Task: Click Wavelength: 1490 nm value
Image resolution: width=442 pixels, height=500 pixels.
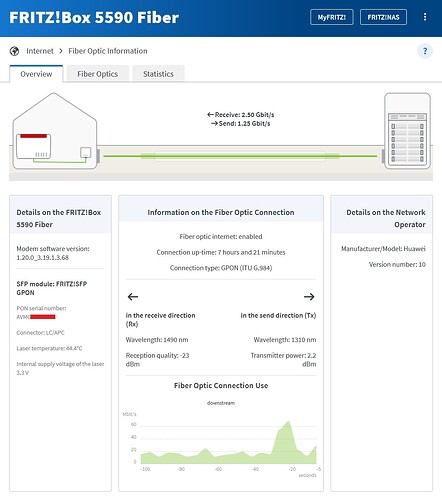Action: pos(157,340)
